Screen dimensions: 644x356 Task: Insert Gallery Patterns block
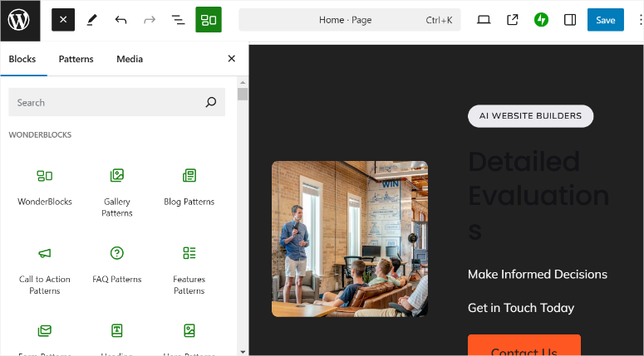click(x=117, y=192)
